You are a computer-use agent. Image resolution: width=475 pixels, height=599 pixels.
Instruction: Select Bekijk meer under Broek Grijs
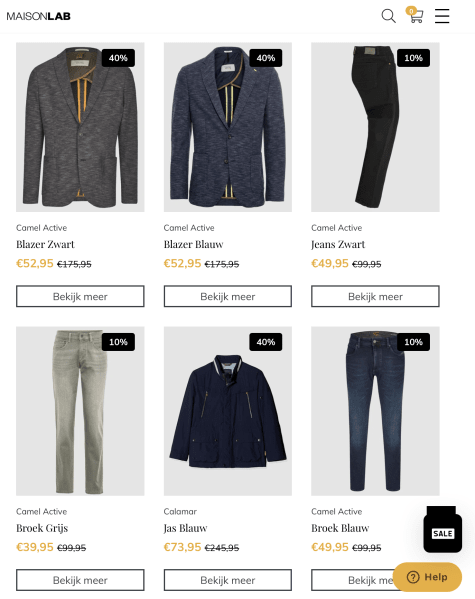(80, 580)
